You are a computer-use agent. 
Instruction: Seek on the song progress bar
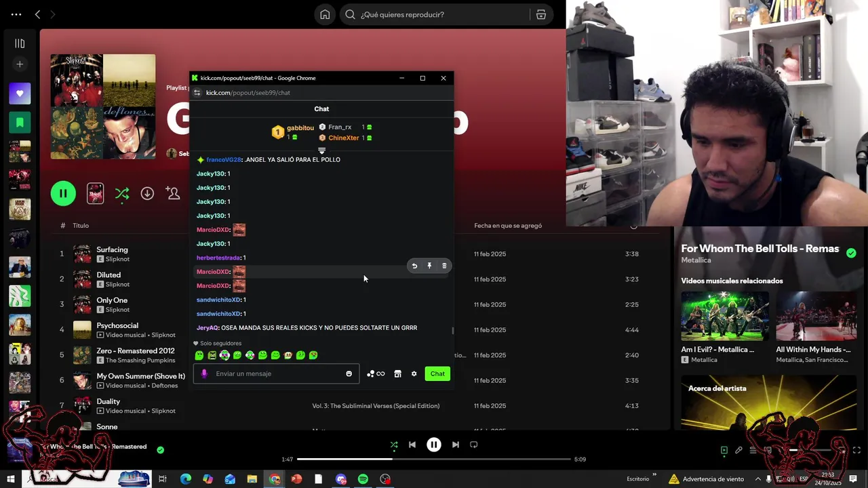pos(434,459)
